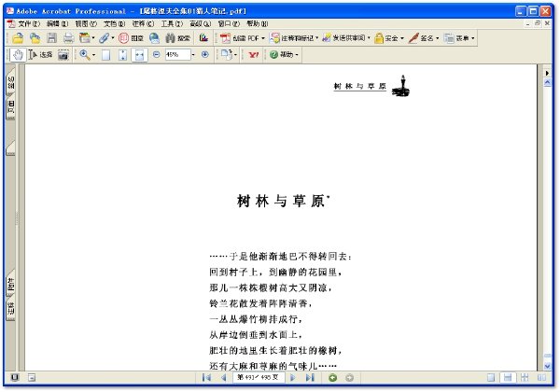Go to the previous page
The image size is (560, 392).
[224, 377]
